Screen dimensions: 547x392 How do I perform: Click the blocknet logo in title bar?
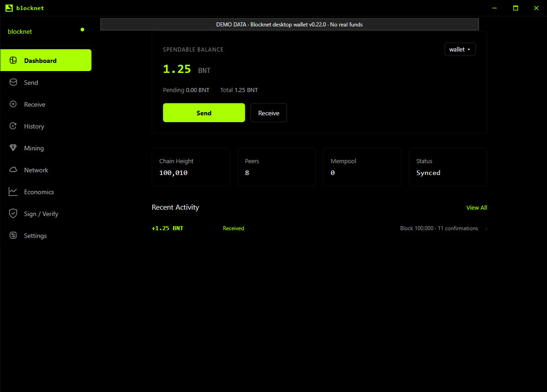pyautogui.click(x=9, y=8)
